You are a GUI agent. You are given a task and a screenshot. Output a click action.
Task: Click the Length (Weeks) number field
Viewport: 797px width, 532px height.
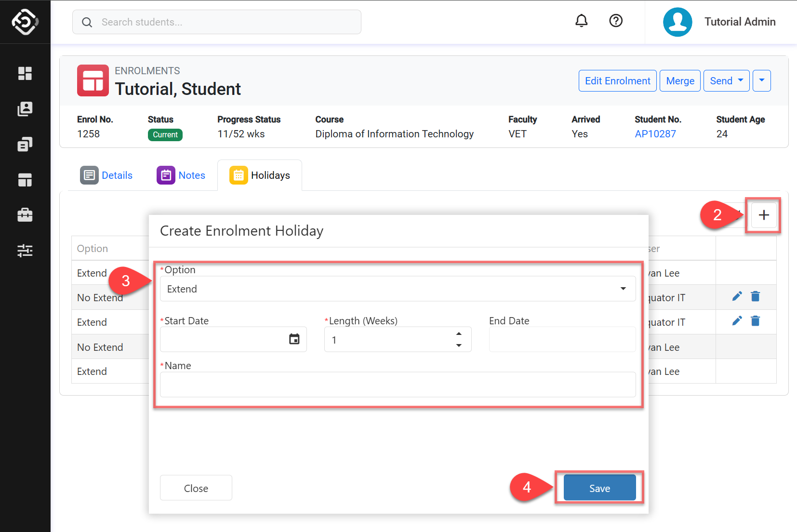pos(398,339)
